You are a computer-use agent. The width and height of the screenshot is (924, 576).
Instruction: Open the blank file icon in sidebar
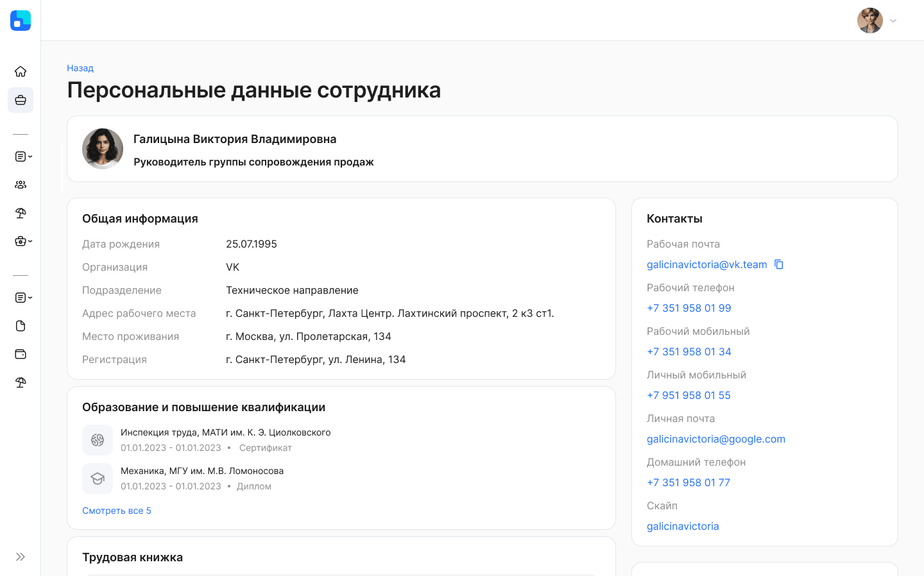[21, 326]
